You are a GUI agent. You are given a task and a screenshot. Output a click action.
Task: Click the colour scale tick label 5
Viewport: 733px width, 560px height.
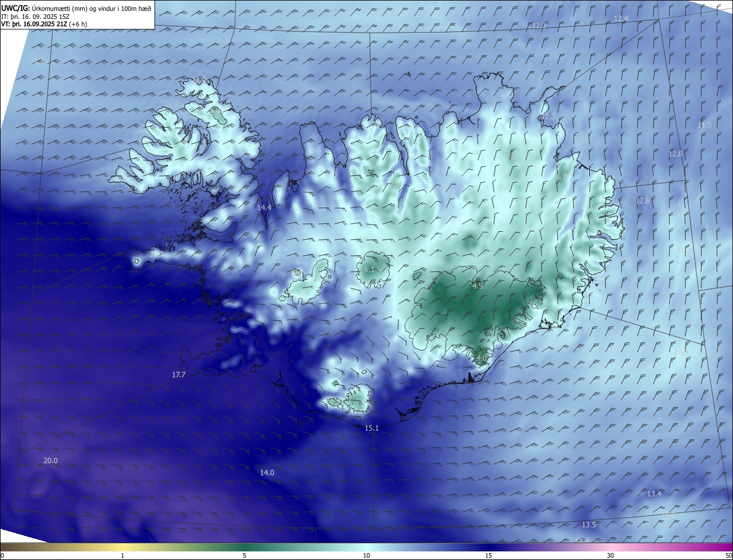tap(245, 556)
